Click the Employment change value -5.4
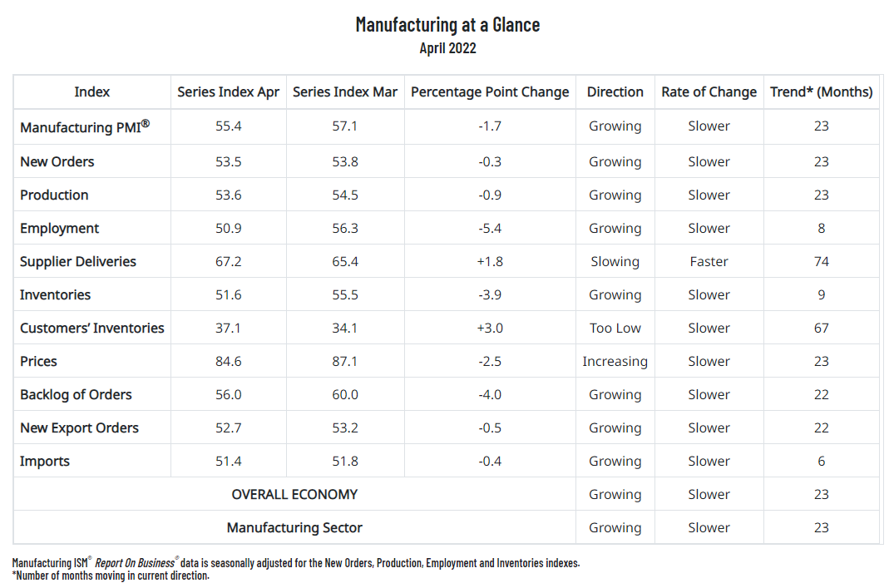The image size is (894, 588). pyautogui.click(x=490, y=229)
